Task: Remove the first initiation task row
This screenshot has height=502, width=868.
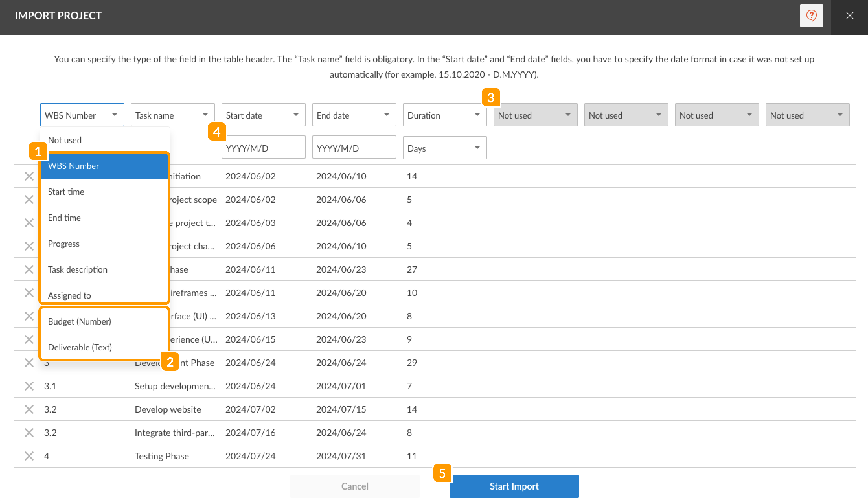Action: [29, 176]
